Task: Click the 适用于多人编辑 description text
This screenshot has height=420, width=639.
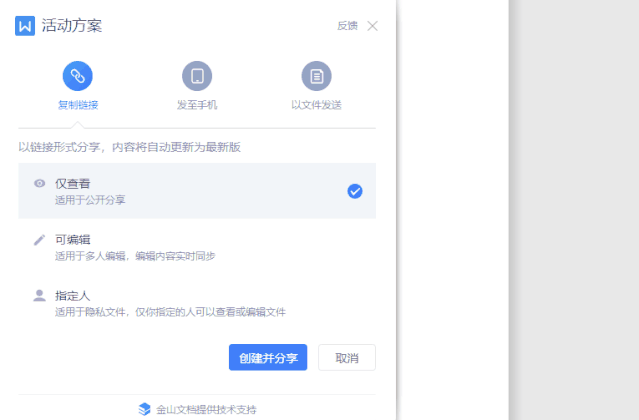Action: (135, 256)
